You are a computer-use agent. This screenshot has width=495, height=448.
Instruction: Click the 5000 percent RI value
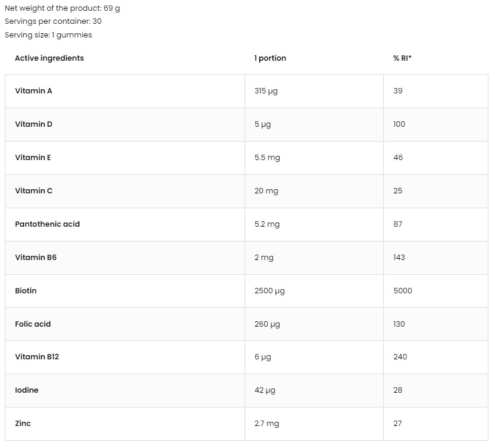click(x=403, y=291)
